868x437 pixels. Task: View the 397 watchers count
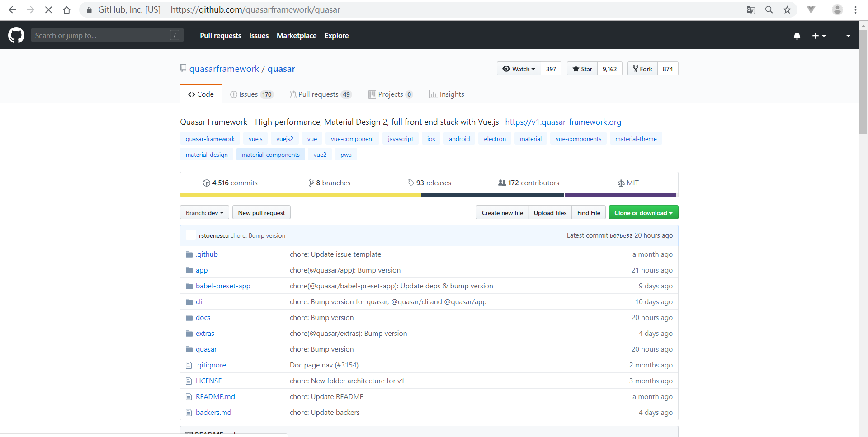coord(551,69)
